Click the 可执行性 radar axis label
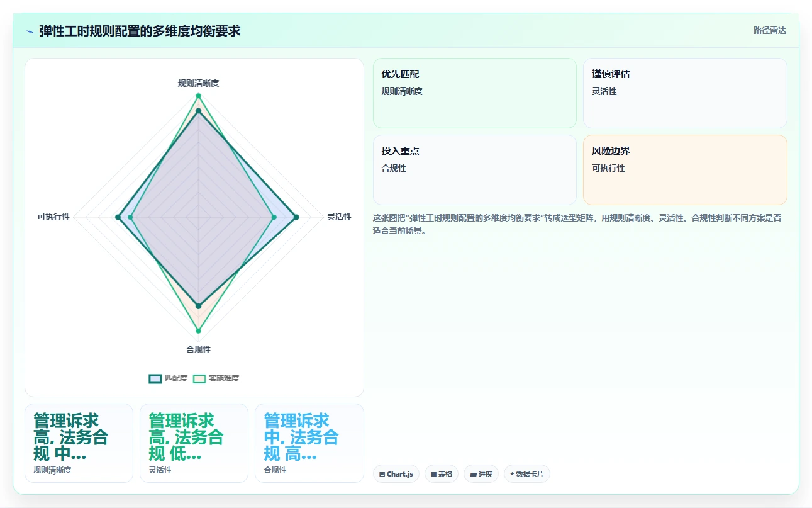Image resolution: width=812 pixels, height=508 pixels. tap(53, 217)
